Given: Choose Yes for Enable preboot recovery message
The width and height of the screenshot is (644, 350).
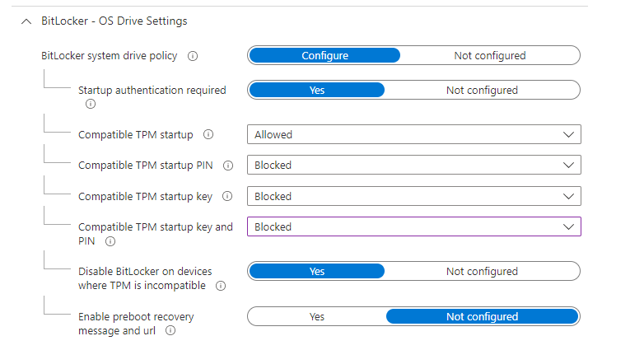Looking at the screenshot, I should (317, 316).
